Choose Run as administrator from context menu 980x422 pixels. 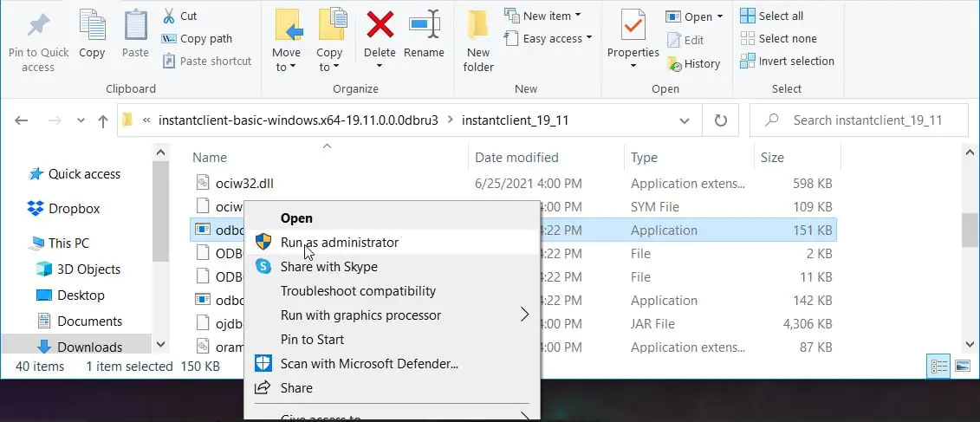340,243
